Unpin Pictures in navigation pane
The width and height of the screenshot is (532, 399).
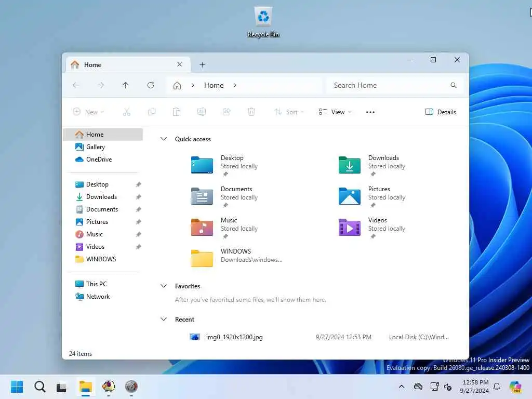coord(138,222)
